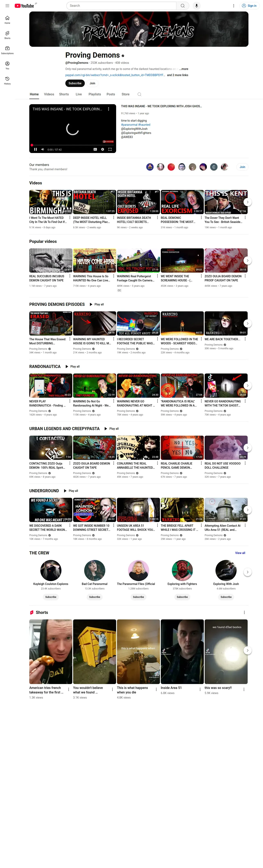Image resolution: width=263 pixels, height=868 pixels.
Task: Open featured video player settings gear
Action: (103, 149)
